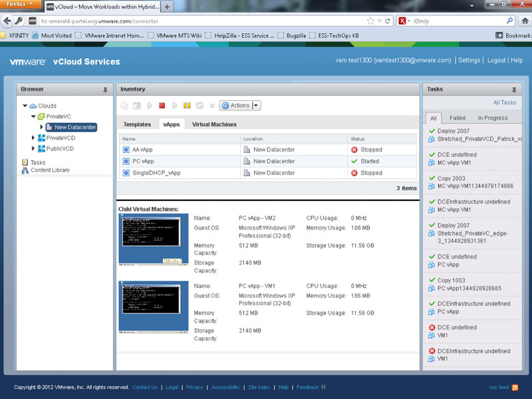532x399 pixels.
Task: Collapse the PrivateVC tree node
Action: point(33,116)
